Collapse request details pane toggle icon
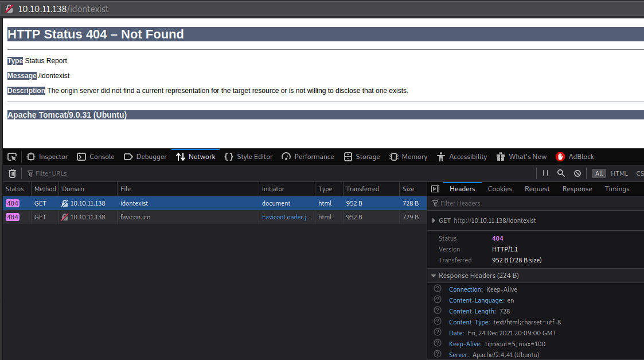Screen dimensions: 644x360 click(435, 189)
